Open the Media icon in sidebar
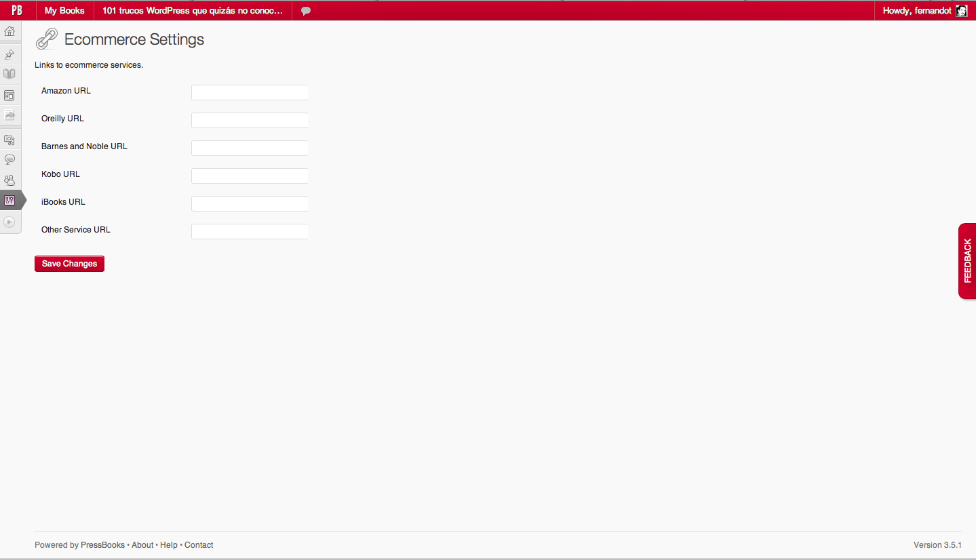This screenshot has width=976, height=560. coord(9,140)
